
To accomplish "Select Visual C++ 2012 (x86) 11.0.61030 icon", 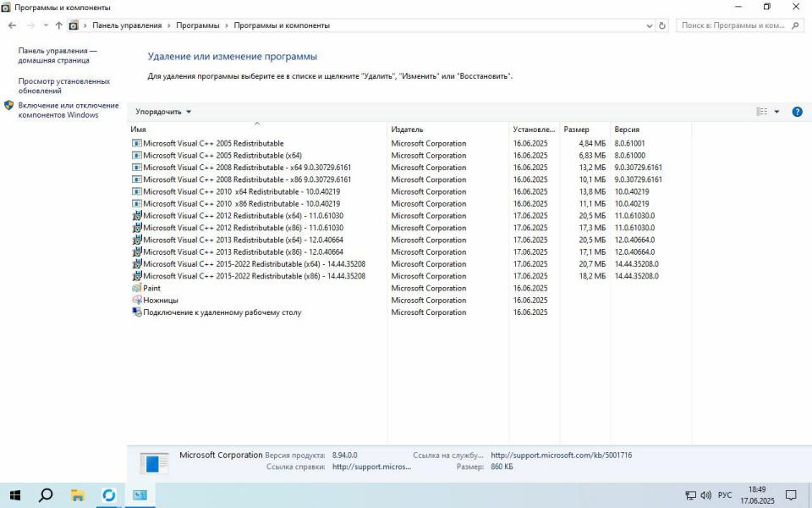I will pos(137,228).
